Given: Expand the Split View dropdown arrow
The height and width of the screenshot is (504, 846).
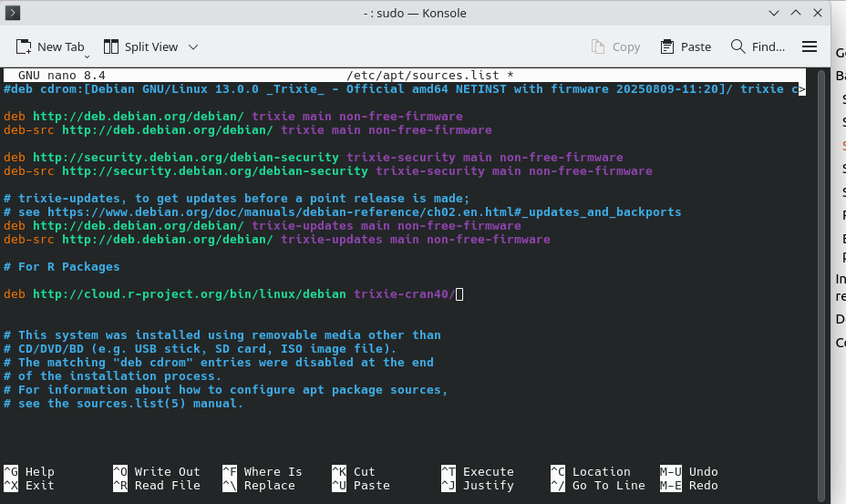Looking at the screenshot, I should pyautogui.click(x=193, y=46).
